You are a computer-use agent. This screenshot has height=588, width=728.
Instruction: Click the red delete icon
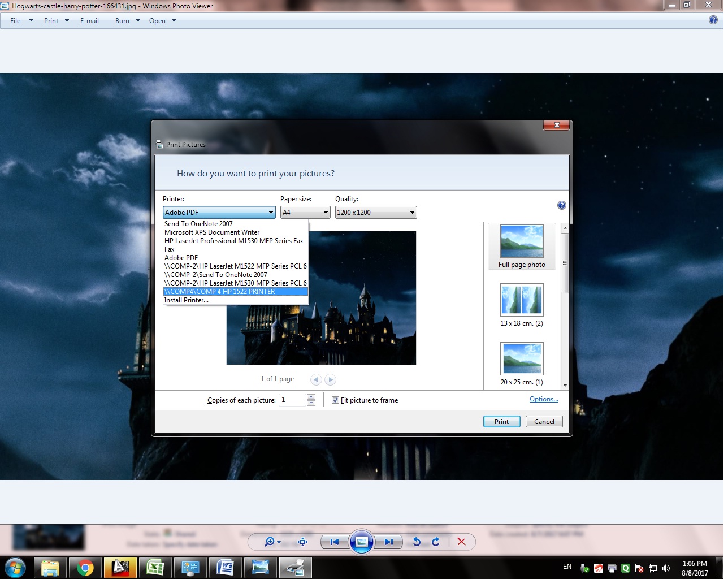point(461,542)
